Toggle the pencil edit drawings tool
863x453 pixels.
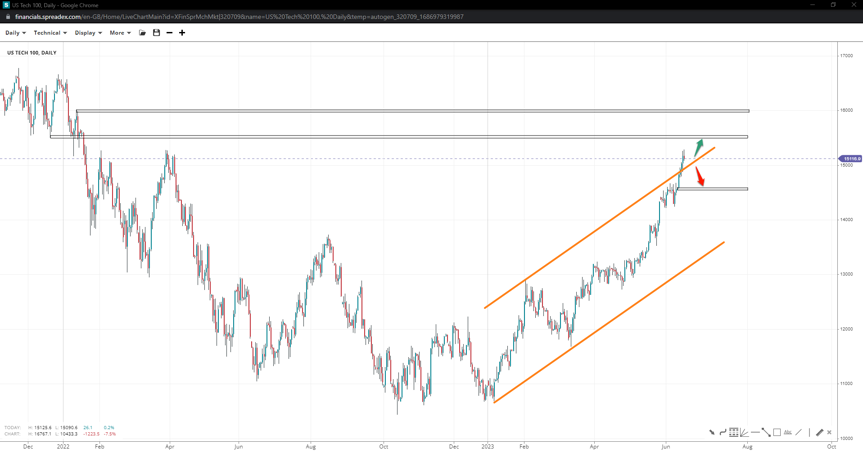click(819, 432)
